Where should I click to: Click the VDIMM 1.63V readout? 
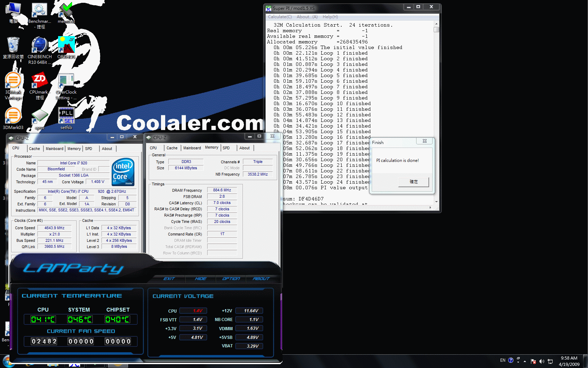[x=249, y=328]
